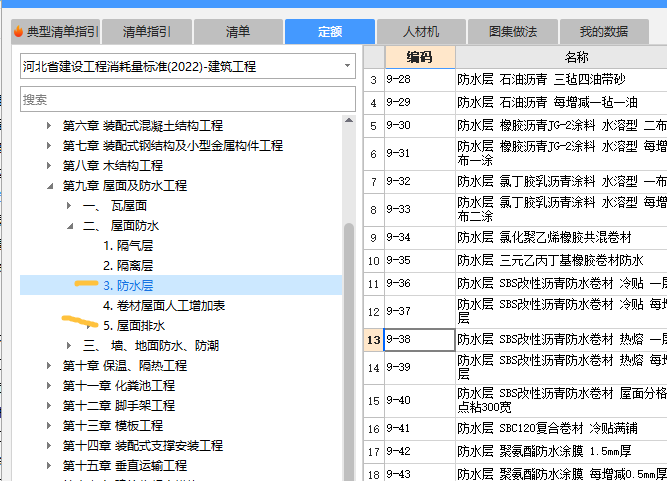Select 3. 防水层 tree item
Viewport: 667px width, 481px height.
128,285
